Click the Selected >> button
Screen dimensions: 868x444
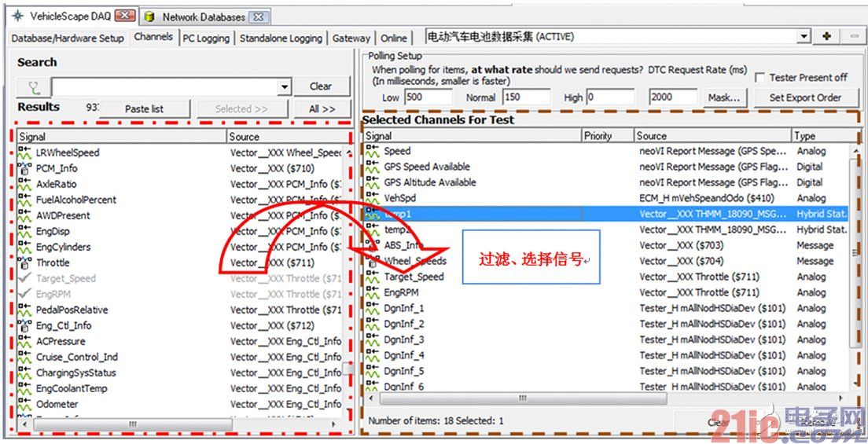242,109
